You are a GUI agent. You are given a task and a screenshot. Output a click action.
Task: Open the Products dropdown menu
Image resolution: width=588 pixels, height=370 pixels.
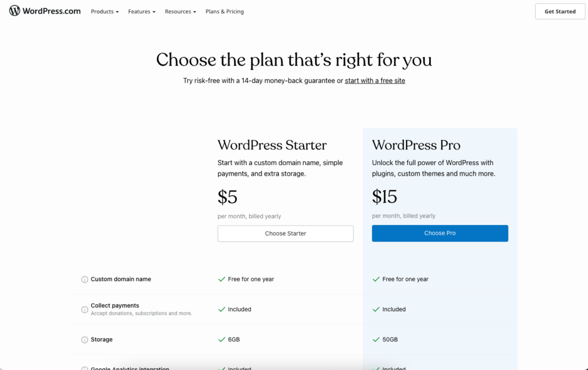(105, 12)
